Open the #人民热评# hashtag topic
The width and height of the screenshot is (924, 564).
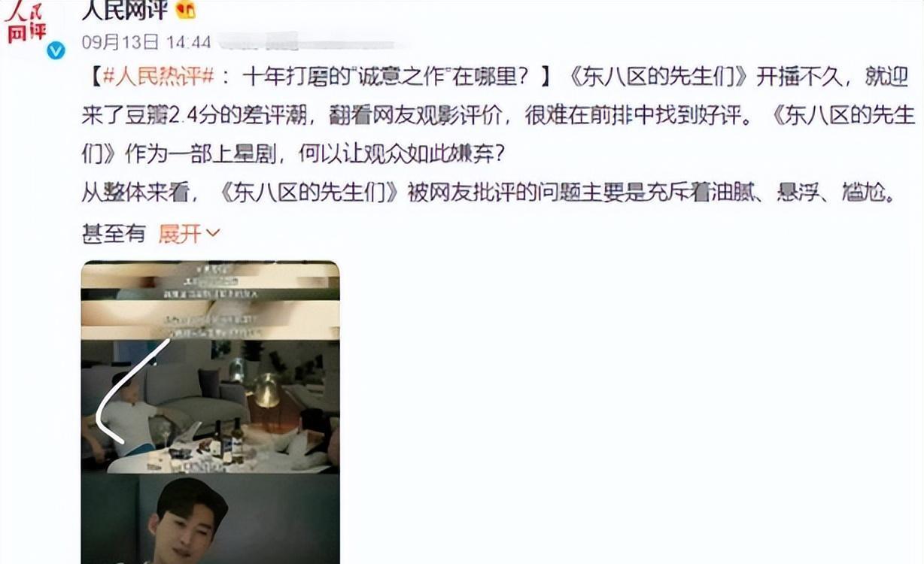tap(158, 77)
